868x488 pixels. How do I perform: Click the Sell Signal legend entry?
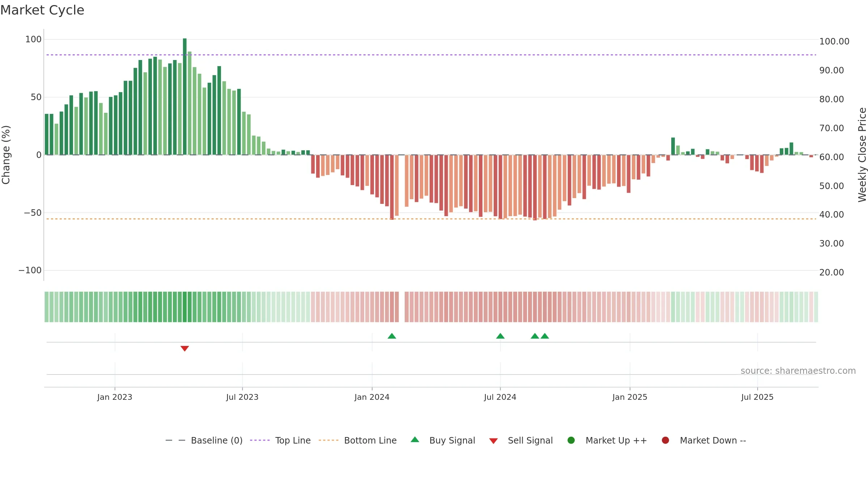pos(521,440)
